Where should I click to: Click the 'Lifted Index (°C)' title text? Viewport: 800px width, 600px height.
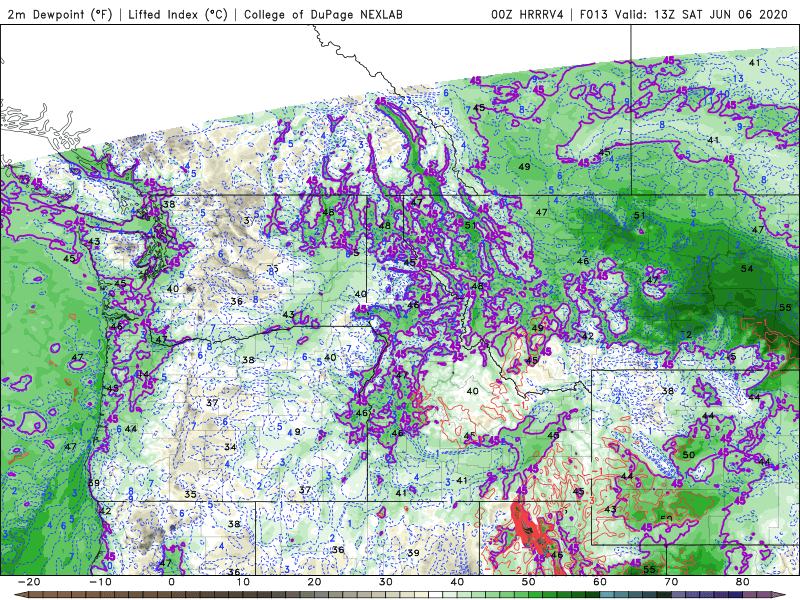(x=178, y=14)
